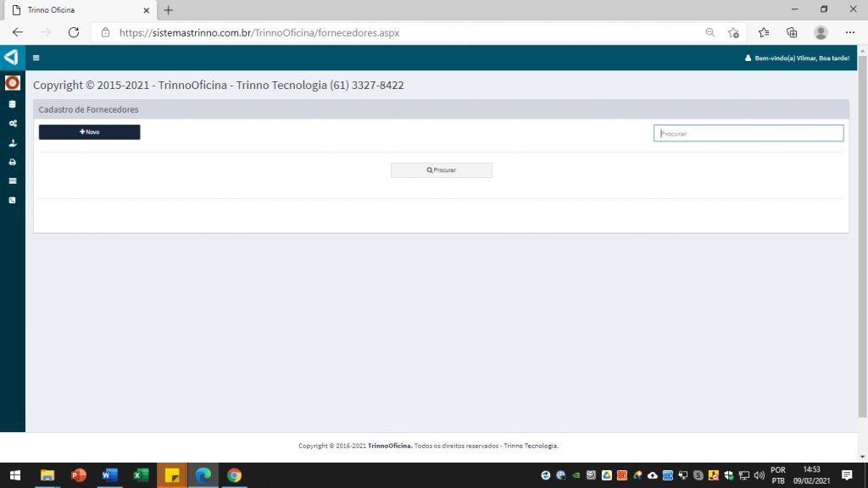
Task: Open PowerPoint from taskbar
Action: (x=79, y=475)
